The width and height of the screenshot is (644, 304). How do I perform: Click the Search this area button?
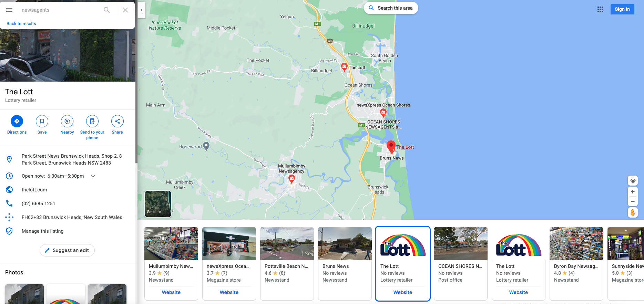[x=391, y=8]
